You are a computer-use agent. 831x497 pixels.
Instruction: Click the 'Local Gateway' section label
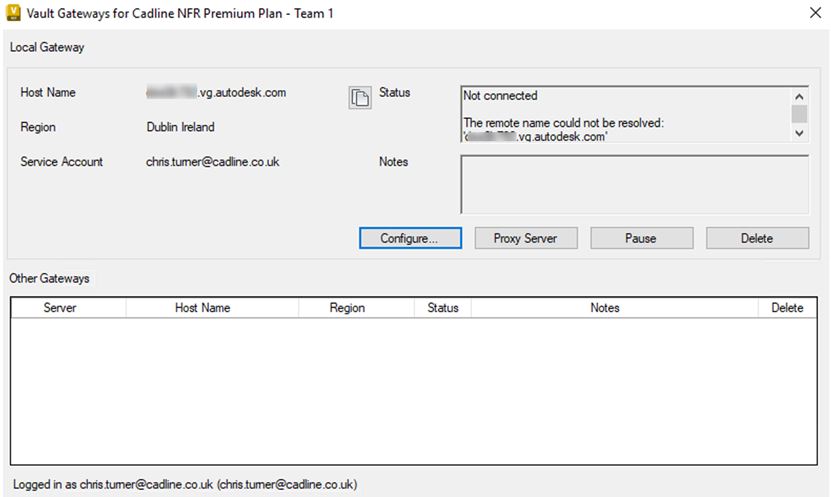pos(47,47)
